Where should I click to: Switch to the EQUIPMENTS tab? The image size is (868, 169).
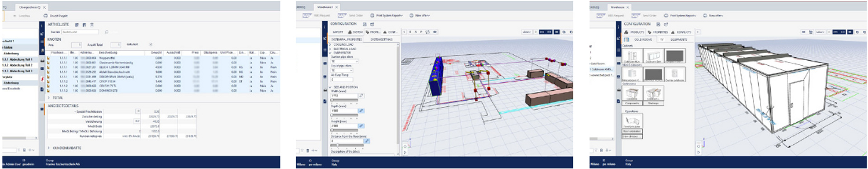(x=678, y=39)
